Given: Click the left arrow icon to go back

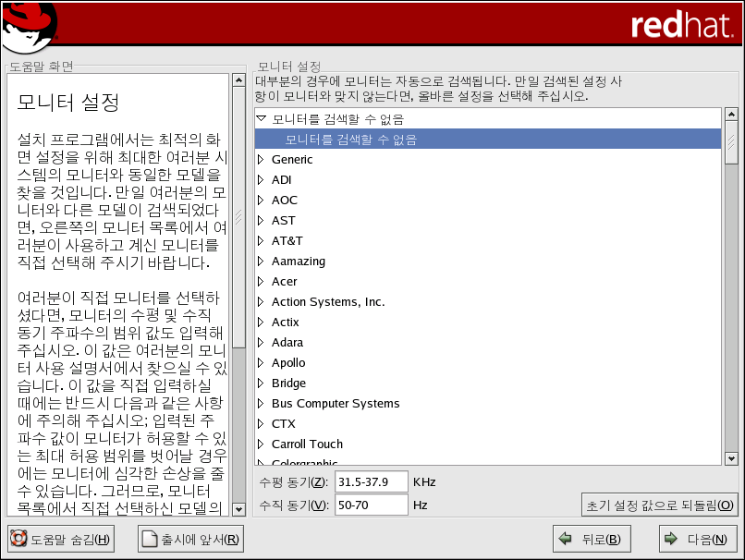Looking at the screenshot, I should coord(564,539).
